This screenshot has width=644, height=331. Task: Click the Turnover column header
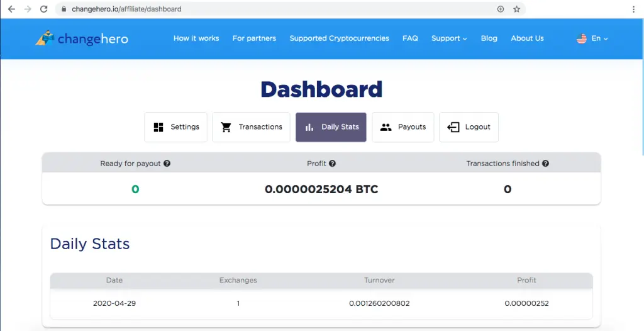pyautogui.click(x=379, y=280)
